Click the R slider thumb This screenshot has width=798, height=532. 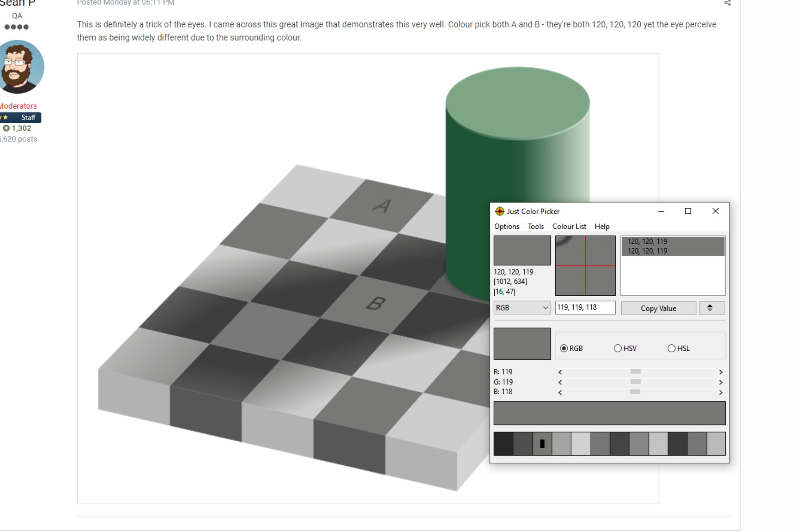636,372
